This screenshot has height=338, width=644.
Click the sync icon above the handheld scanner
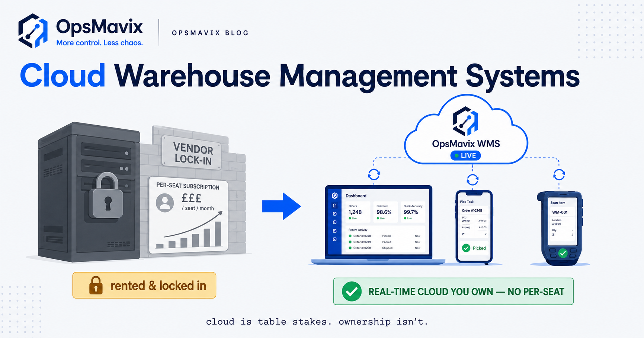point(559,174)
